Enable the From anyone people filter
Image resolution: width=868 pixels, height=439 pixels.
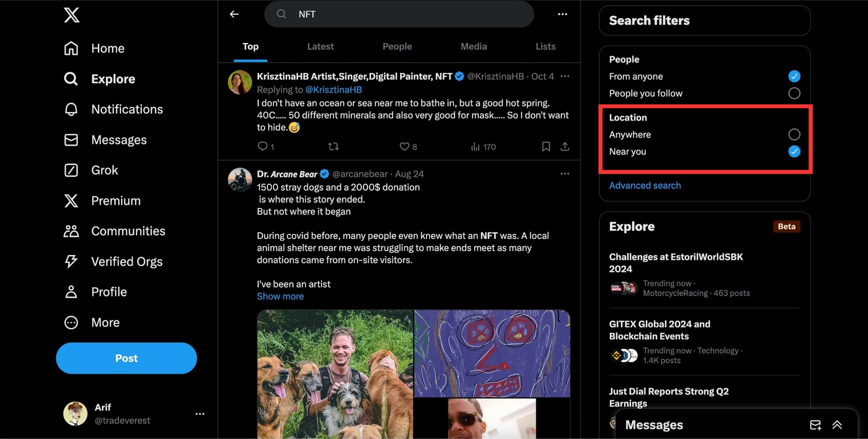(x=794, y=76)
